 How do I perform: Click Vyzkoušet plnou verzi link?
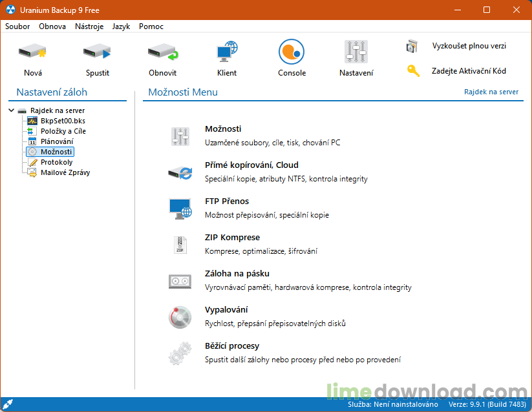pos(469,46)
